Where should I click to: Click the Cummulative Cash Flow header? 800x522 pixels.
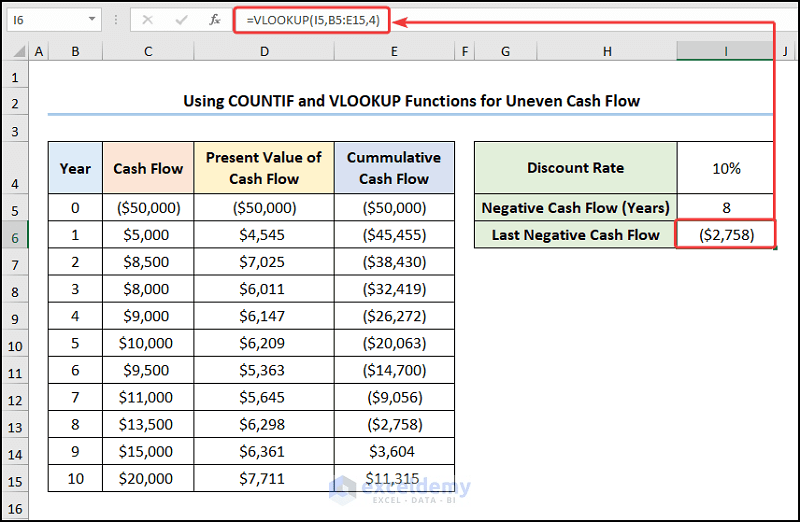pos(394,168)
